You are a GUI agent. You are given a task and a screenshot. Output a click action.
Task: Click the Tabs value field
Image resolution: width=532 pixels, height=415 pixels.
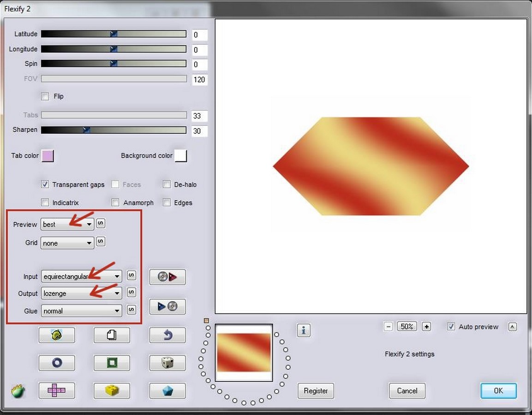[x=199, y=116]
